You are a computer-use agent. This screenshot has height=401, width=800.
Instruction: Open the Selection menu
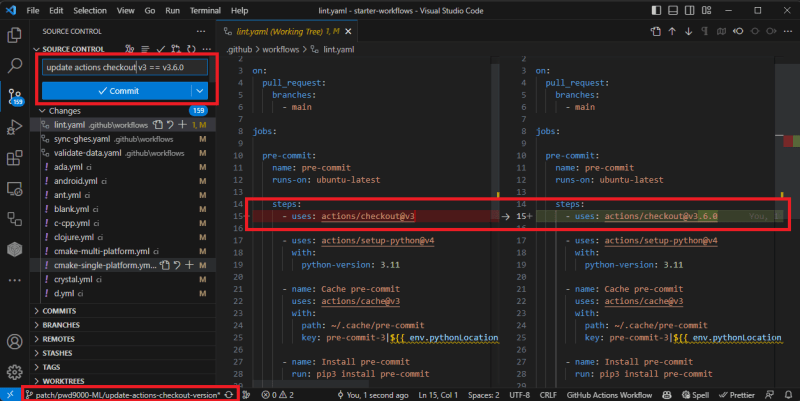(90, 10)
